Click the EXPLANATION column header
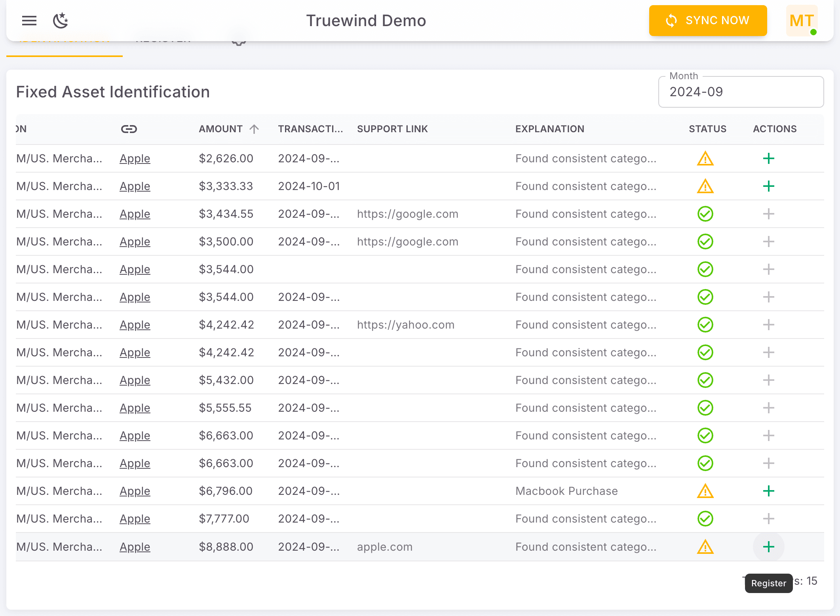Screen dimensions: 840x616 pyautogui.click(x=549, y=129)
